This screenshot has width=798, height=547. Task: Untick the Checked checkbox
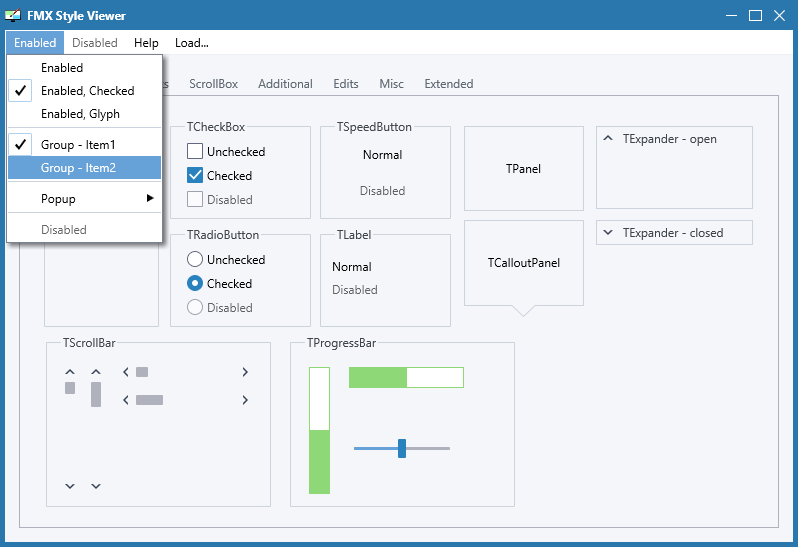coord(195,175)
